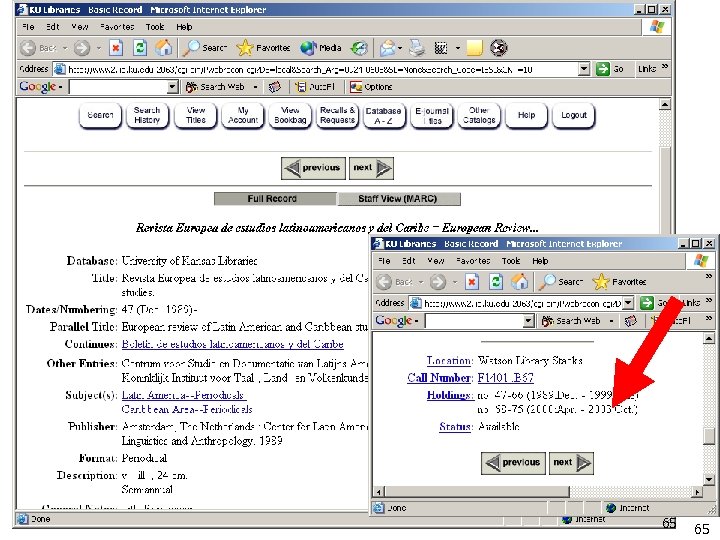
Task: Click the Mail envelope icon in the main toolbar
Action: (388, 48)
